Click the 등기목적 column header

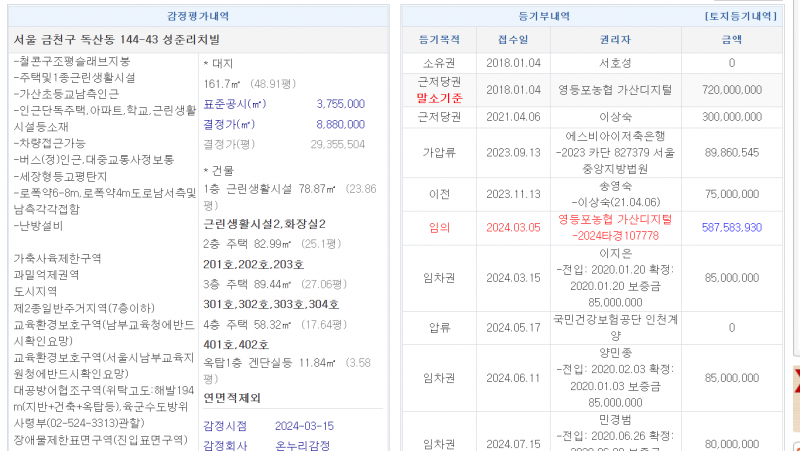(x=439, y=40)
